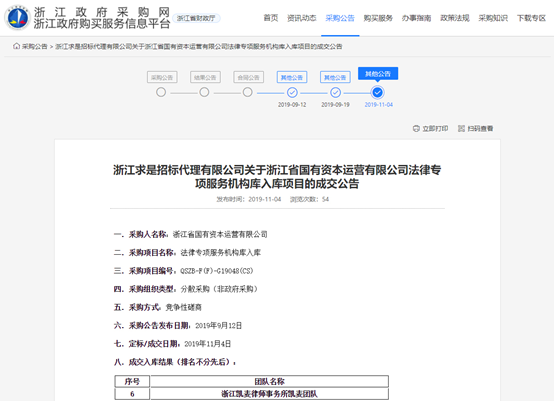Open the 购买服务 navigation item
Image resolution: width=554 pixels, height=401 pixels.
click(x=378, y=18)
